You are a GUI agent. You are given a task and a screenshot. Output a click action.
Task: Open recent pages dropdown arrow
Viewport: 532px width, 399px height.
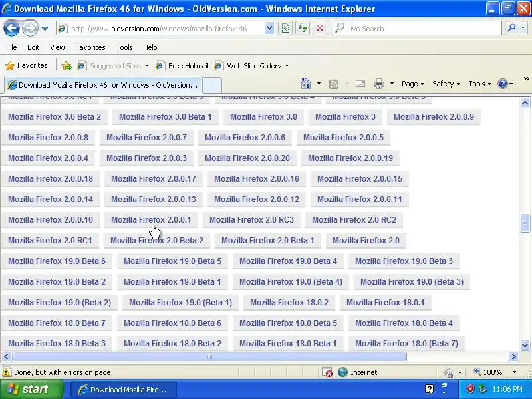[45, 29]
